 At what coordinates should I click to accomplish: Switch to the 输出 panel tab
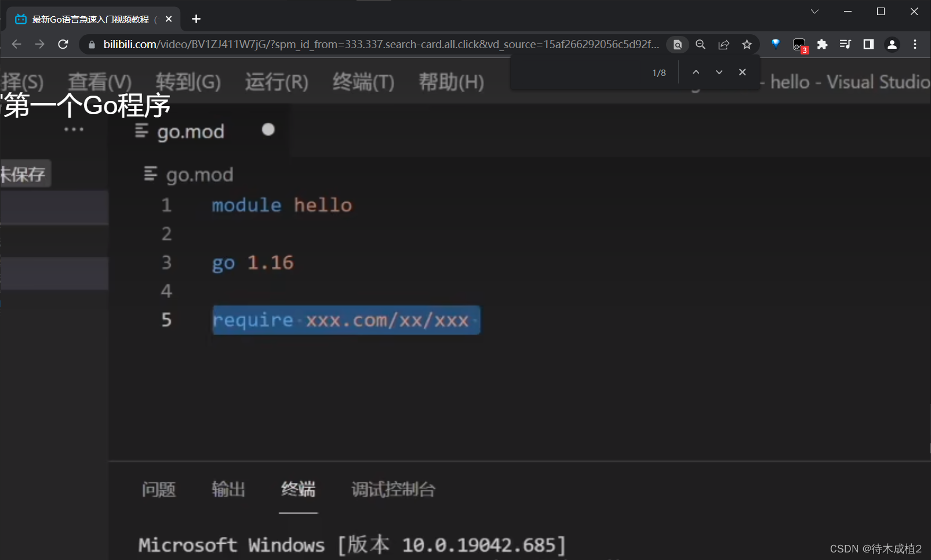(228, 489)
